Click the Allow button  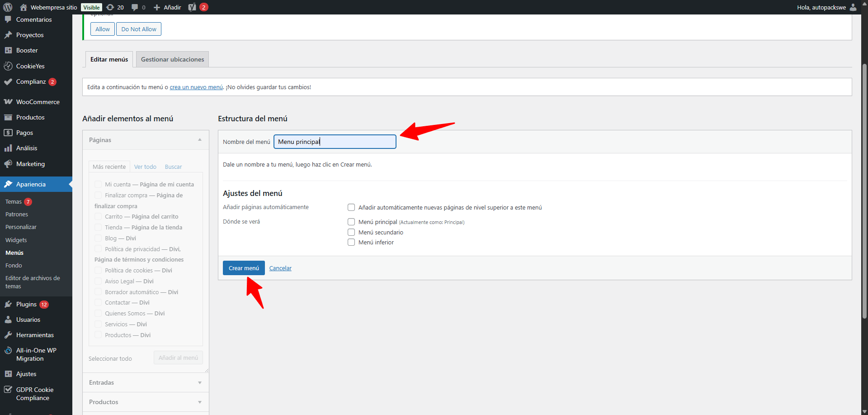103,29
